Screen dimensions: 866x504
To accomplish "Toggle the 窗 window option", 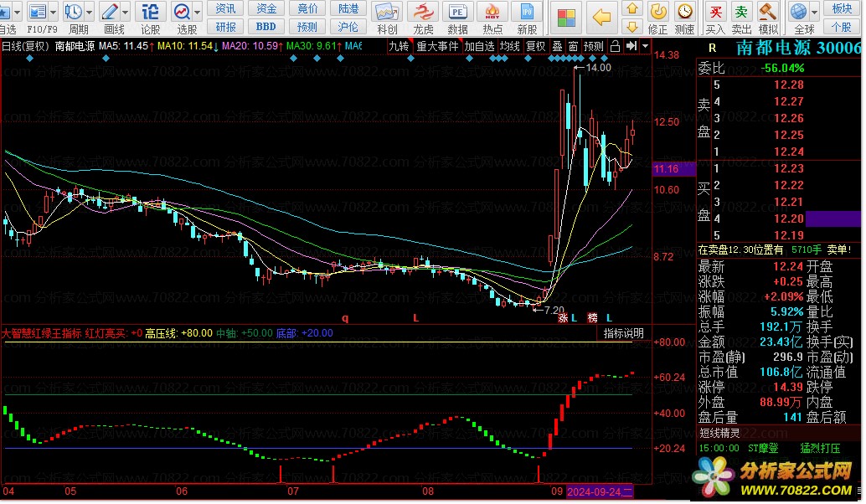I will [573, 46].
